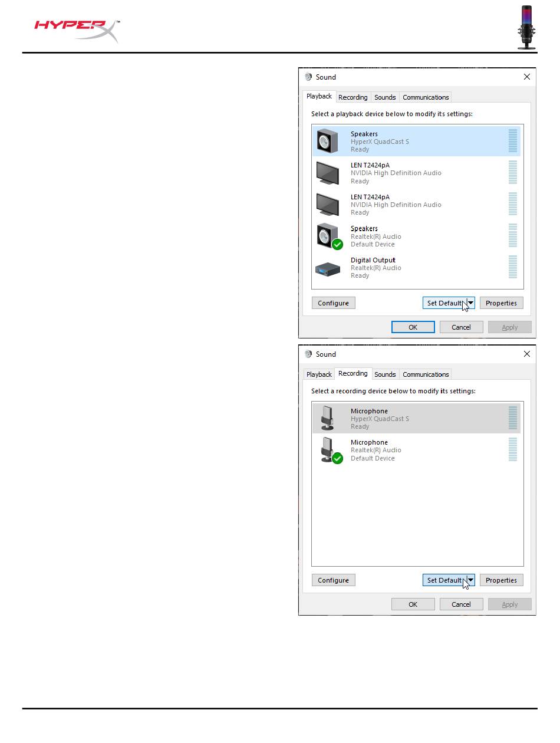This screenshot has width=560, height=743.
Task: Select the Realtek Speakers icon with green checkmark
Action: click(330, 236)
